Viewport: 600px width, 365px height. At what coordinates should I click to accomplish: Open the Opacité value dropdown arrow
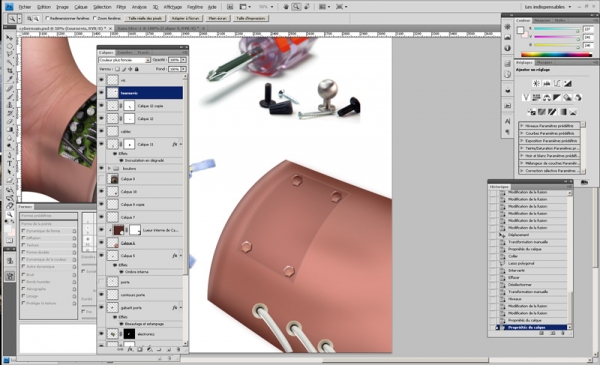[184, 60]
